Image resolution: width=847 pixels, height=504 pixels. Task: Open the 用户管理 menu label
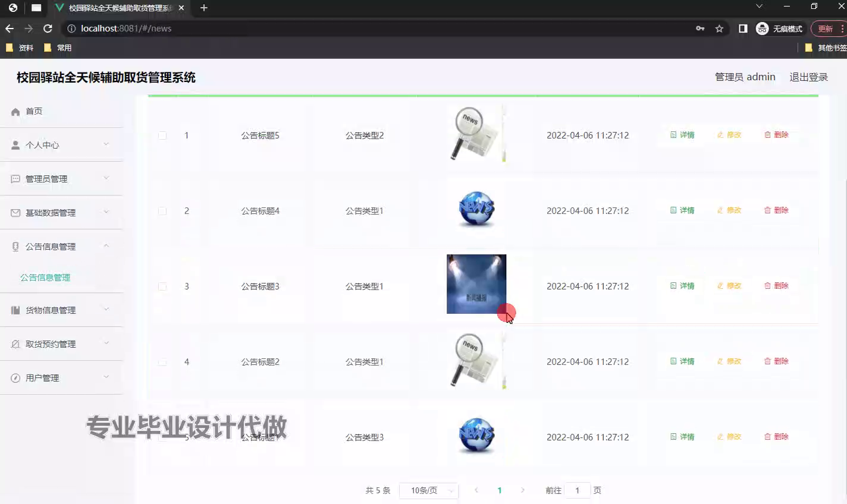(x=42, y=378)
